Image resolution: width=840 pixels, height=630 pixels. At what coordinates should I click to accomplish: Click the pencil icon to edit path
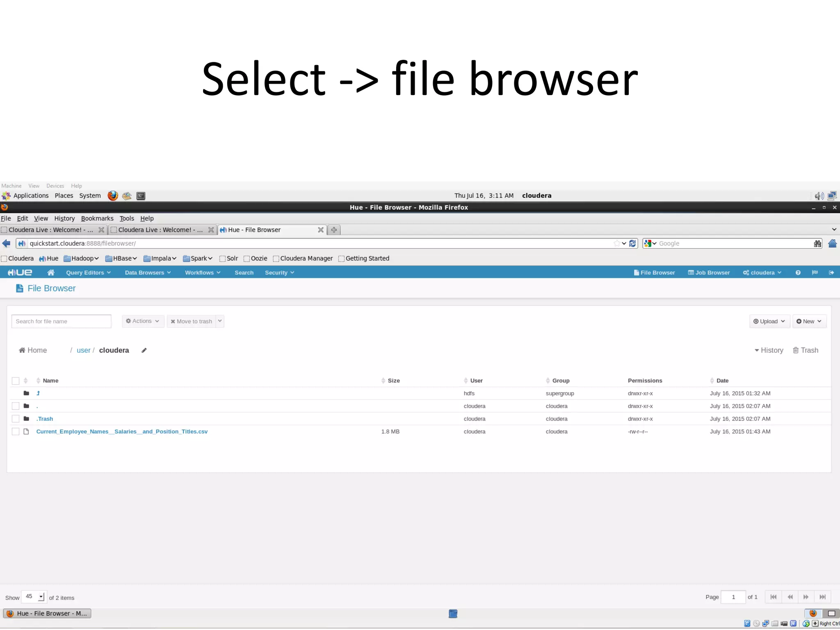point(144,350)
